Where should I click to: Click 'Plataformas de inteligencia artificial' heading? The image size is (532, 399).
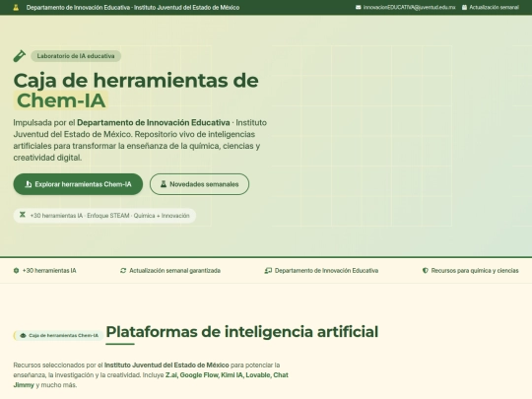[242, 332]
